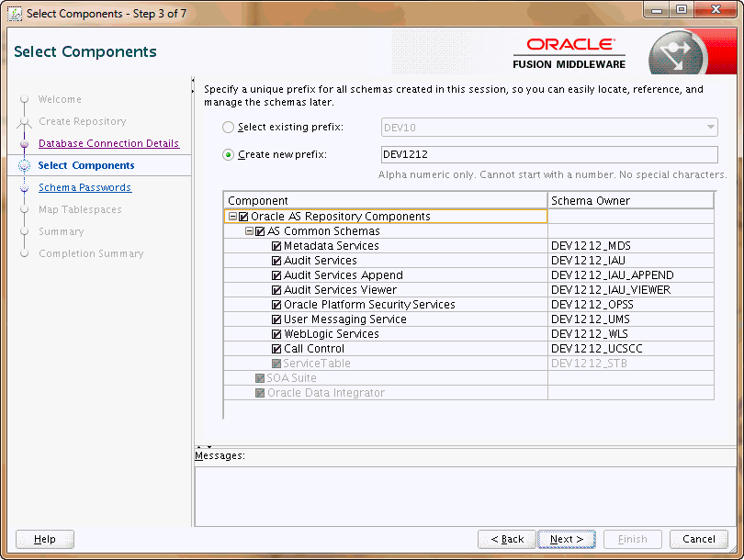Screen dimensions: 744x560
Task: Click the Component column header
Action: [385, 200]
